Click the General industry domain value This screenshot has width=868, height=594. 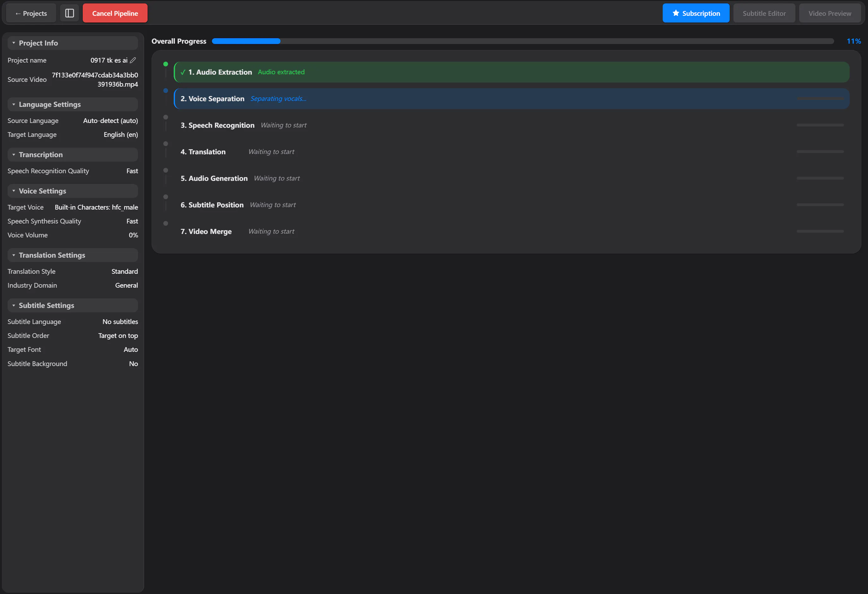coord(127,285)
